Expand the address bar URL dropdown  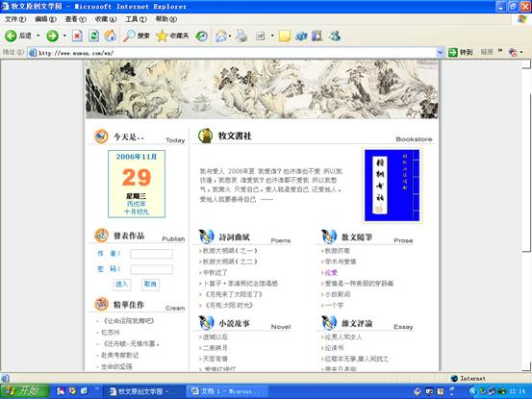coord(440,52)
